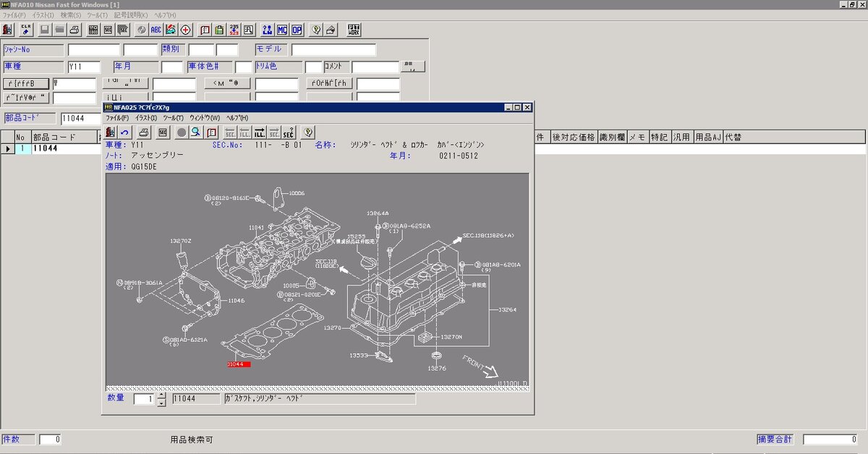Open the 記号説明(K) menu
Viewport: 868px width, 454px height.
(x=130, y=15)
